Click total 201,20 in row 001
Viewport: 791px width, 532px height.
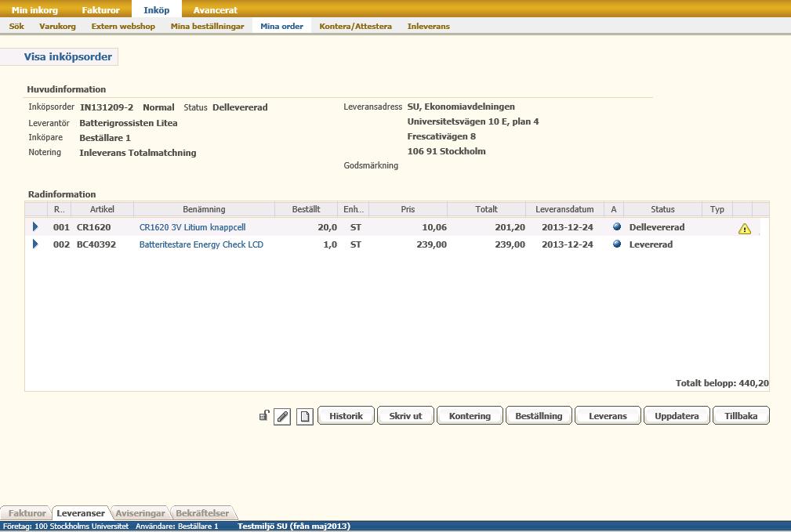point(510,227)
